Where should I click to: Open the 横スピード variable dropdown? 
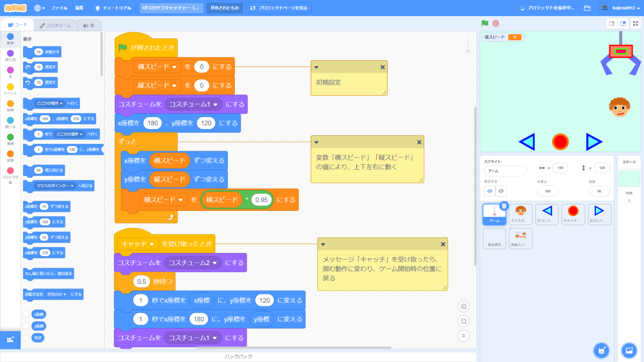point(157,67)
